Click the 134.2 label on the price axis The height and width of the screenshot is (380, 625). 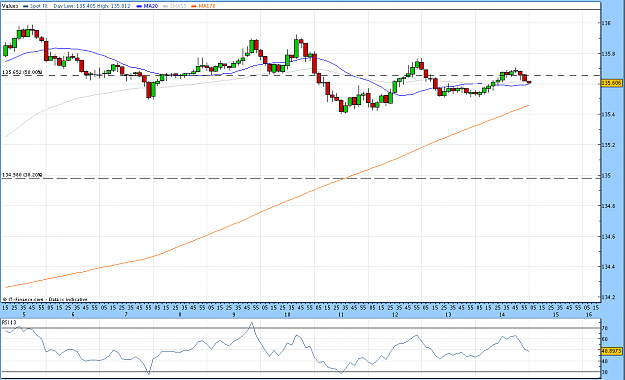tap(608, 297)
